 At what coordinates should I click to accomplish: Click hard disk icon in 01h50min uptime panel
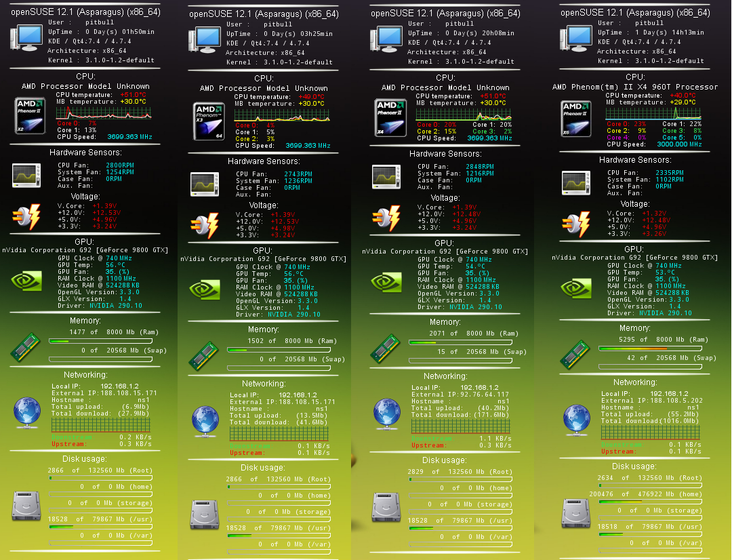click(26, 506)
